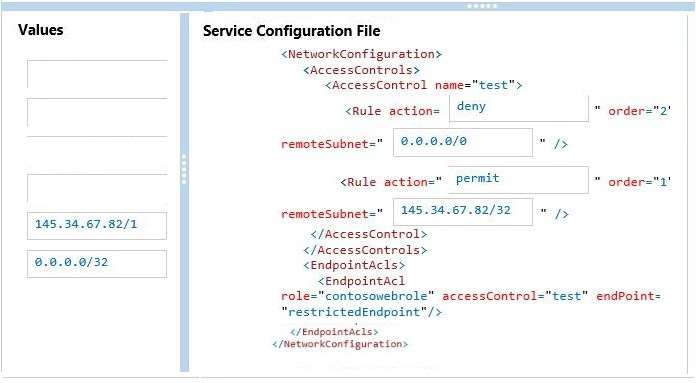Click the vertical splitter grip dots
696x383 pixels.
coord(184,169)
